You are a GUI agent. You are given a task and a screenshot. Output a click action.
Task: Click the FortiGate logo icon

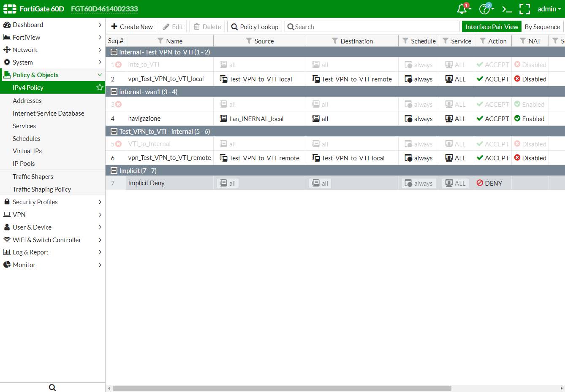[10, 9]
